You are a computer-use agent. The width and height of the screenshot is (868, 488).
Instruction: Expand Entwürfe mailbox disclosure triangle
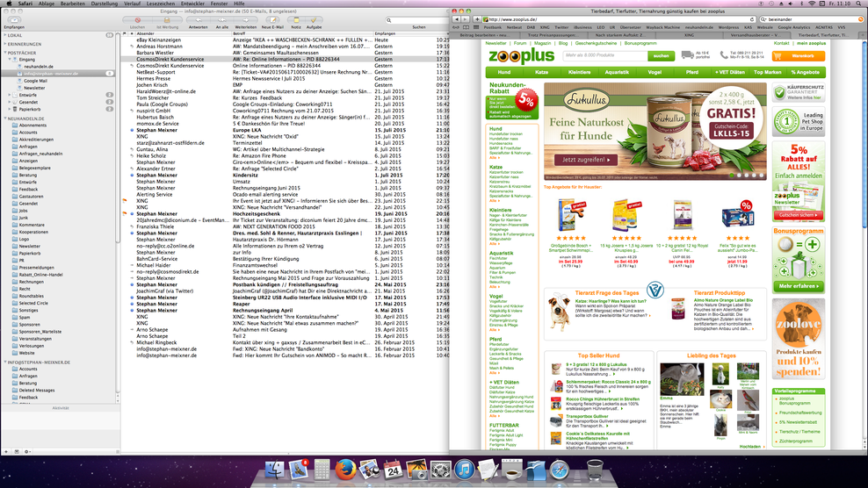click(10, 95)
